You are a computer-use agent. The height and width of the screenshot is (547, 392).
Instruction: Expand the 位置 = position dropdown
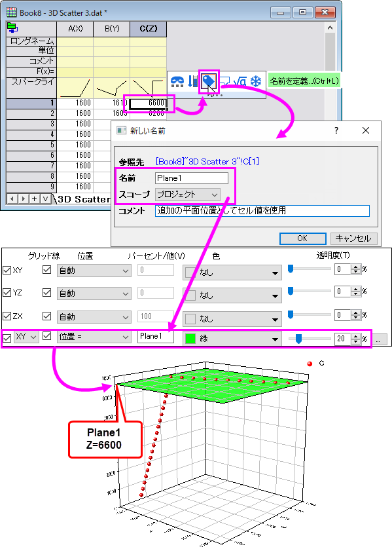[94, 337]
